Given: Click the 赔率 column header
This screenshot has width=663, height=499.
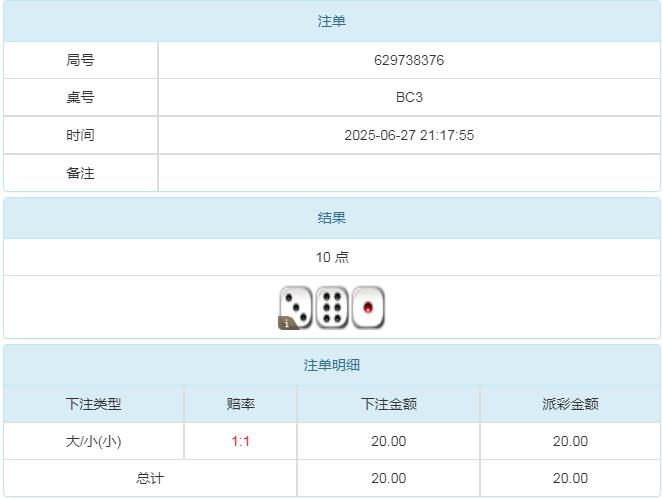Looking at the screenshot, I should [x=241, y=404].
